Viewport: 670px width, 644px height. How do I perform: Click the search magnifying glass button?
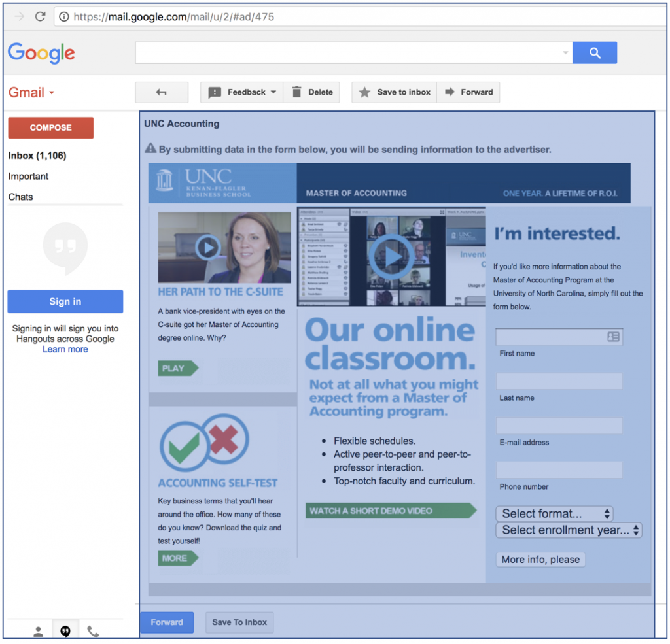(594, 52)
